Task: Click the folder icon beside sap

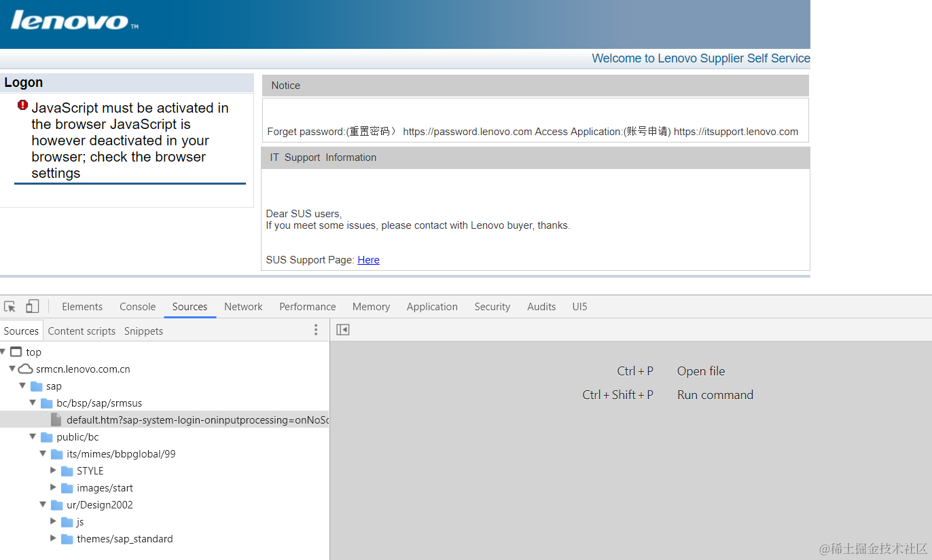Action: pos(37,386)
